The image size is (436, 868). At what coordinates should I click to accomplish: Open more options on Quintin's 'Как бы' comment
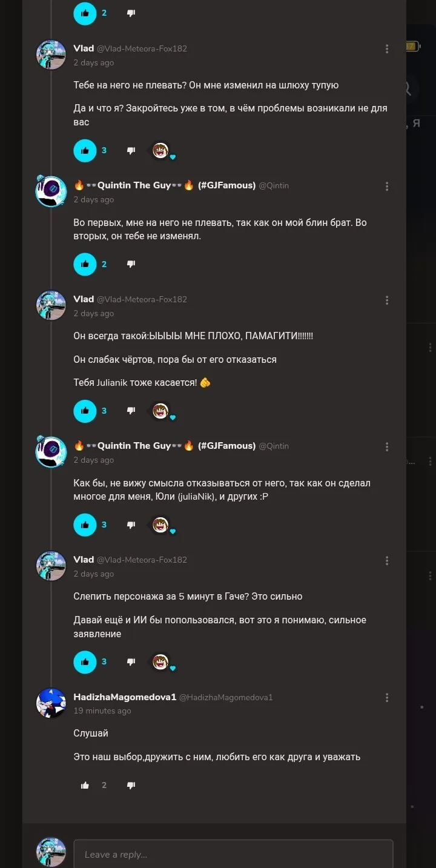click(387, 447)
